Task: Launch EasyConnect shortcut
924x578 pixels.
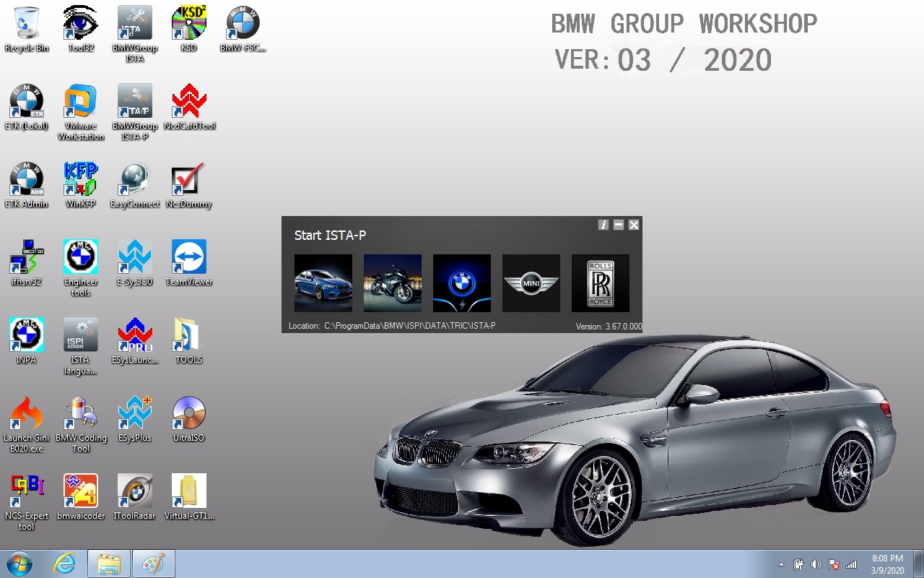Action: tap(135, 185)
